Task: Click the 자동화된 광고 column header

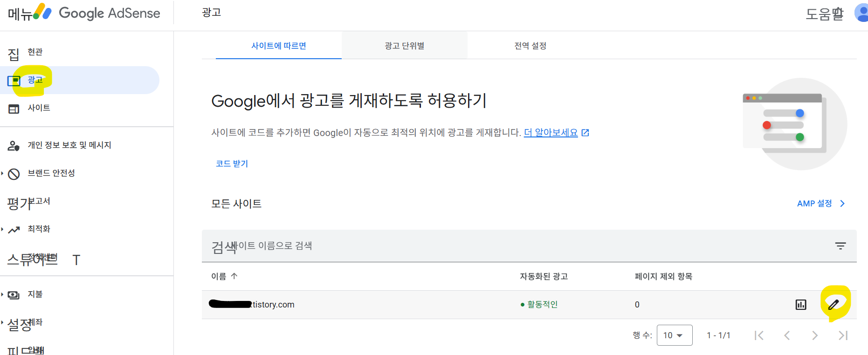Action: coord(544,277)
